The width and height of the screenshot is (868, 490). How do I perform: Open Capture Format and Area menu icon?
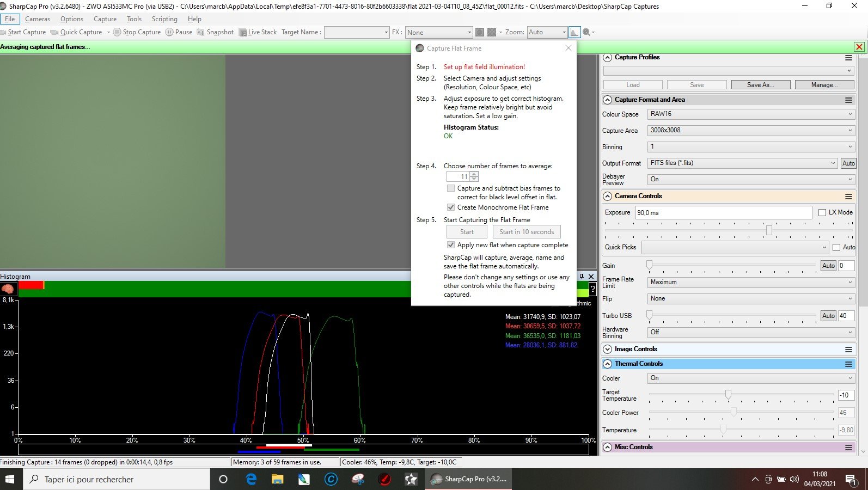[848, 100]
